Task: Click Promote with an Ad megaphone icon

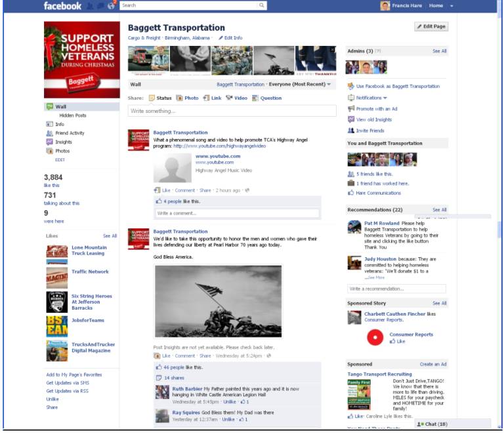Action: 351,108
